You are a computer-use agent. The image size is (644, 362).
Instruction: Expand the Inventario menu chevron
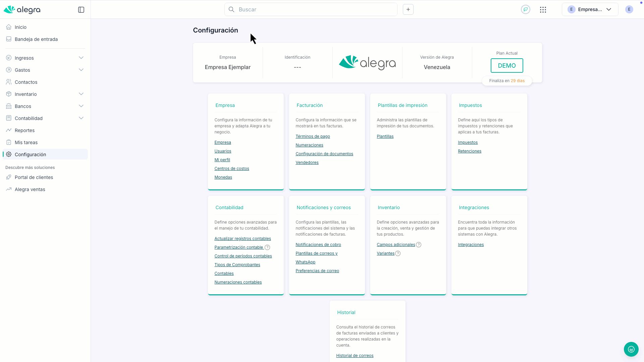pos(81,94)
